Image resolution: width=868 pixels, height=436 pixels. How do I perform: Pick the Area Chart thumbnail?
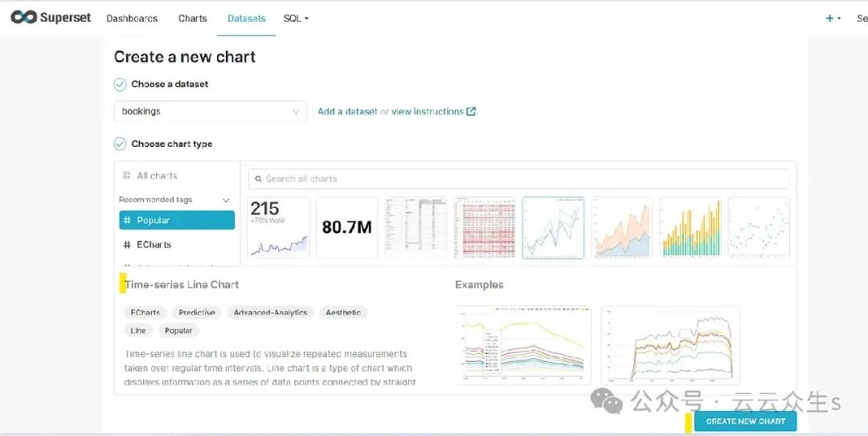click(x=621, y=228)
